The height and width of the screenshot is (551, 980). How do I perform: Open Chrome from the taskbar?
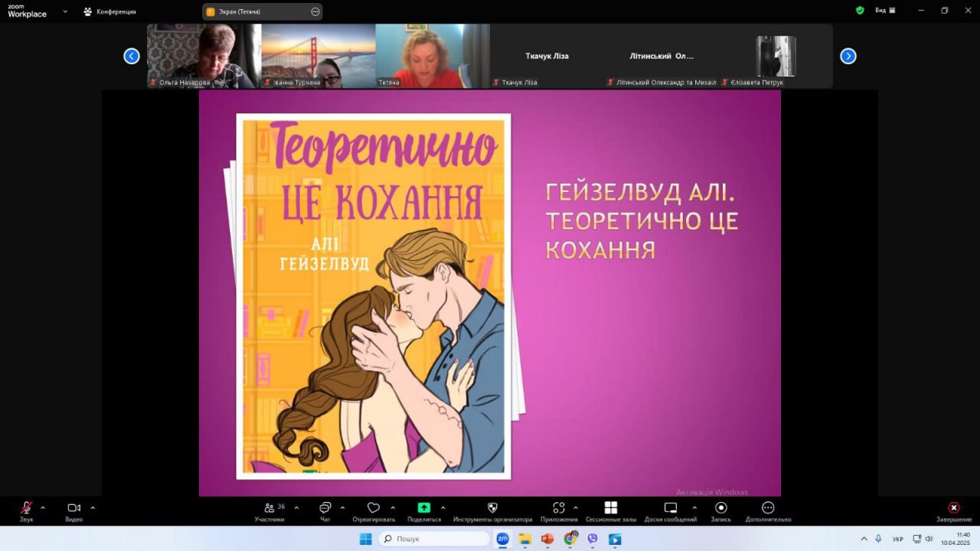(x=570, y=539)
